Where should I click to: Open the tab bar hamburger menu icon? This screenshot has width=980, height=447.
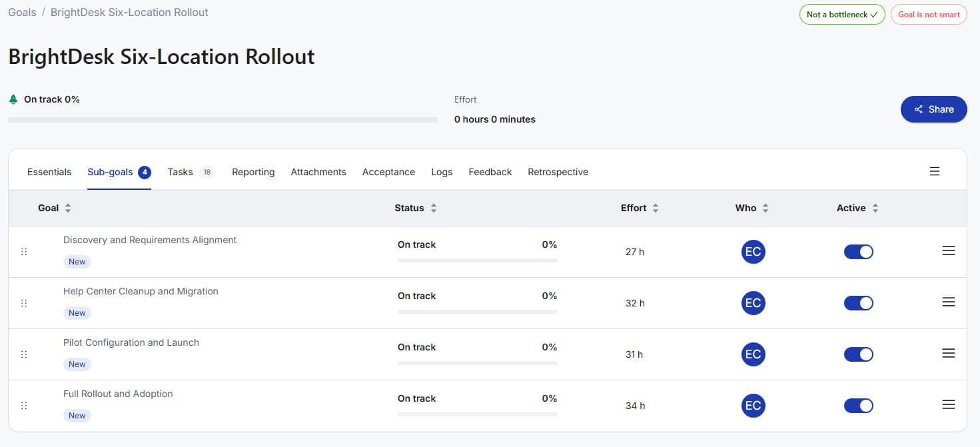[x=935, y=171]
